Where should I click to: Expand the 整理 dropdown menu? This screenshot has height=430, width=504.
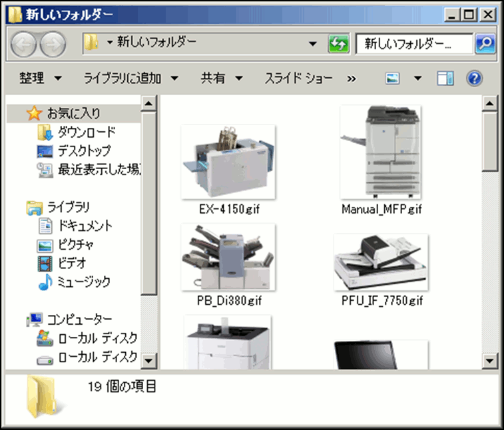(x=40, y=79)
